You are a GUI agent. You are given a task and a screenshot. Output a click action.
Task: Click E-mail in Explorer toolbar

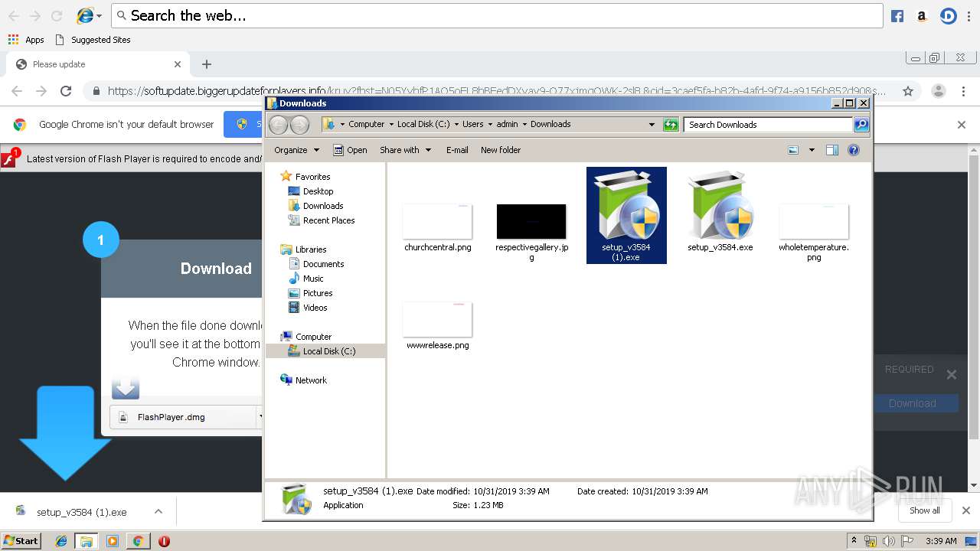tap(457, 150)
